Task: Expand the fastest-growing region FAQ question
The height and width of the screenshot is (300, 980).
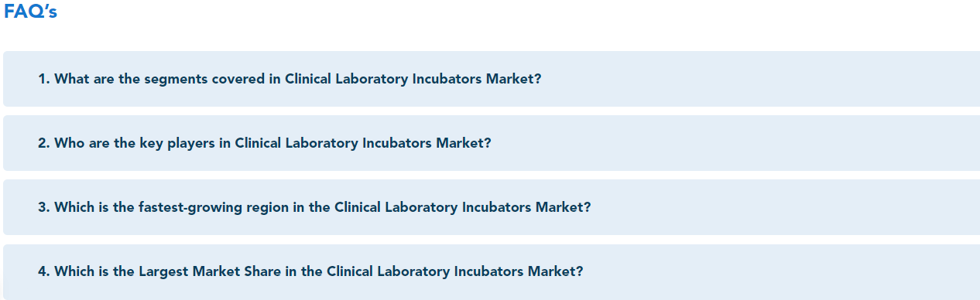Action: point(492,207)
